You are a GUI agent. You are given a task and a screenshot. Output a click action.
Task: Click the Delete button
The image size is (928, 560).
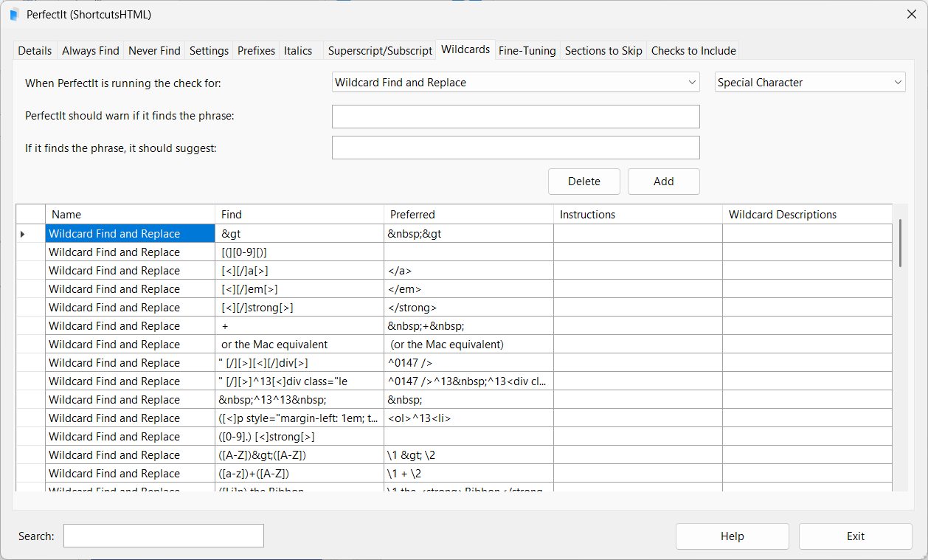point(584,182)
